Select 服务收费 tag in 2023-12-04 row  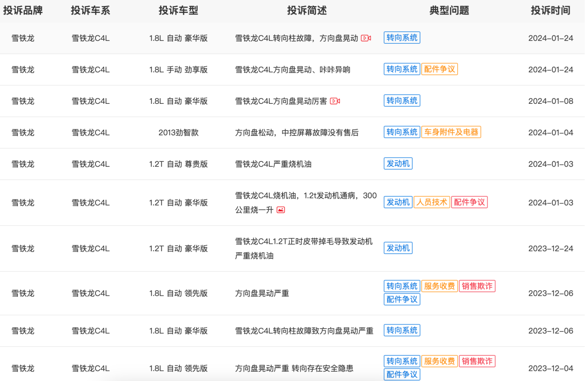click(440, 361)
